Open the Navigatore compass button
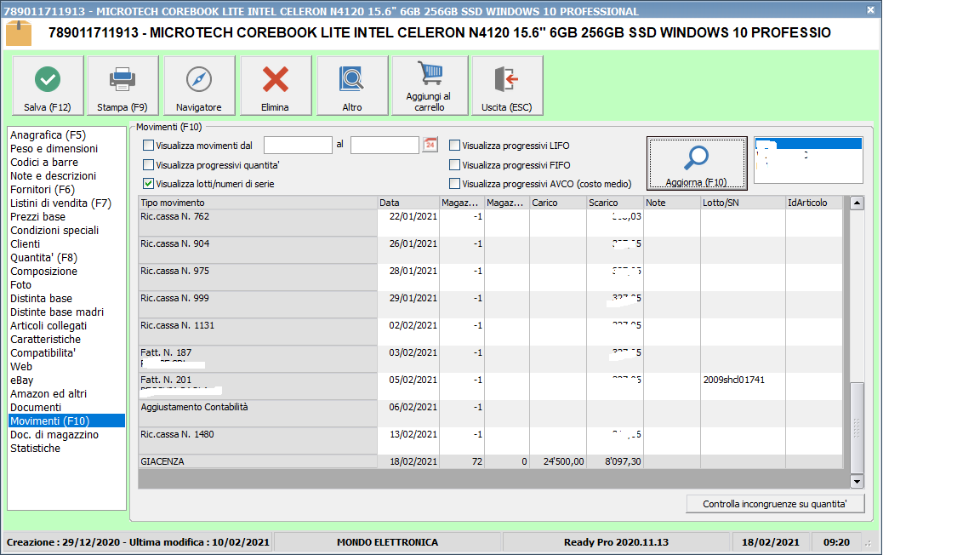This screenshot has width=980, height=555. [199, 86]
